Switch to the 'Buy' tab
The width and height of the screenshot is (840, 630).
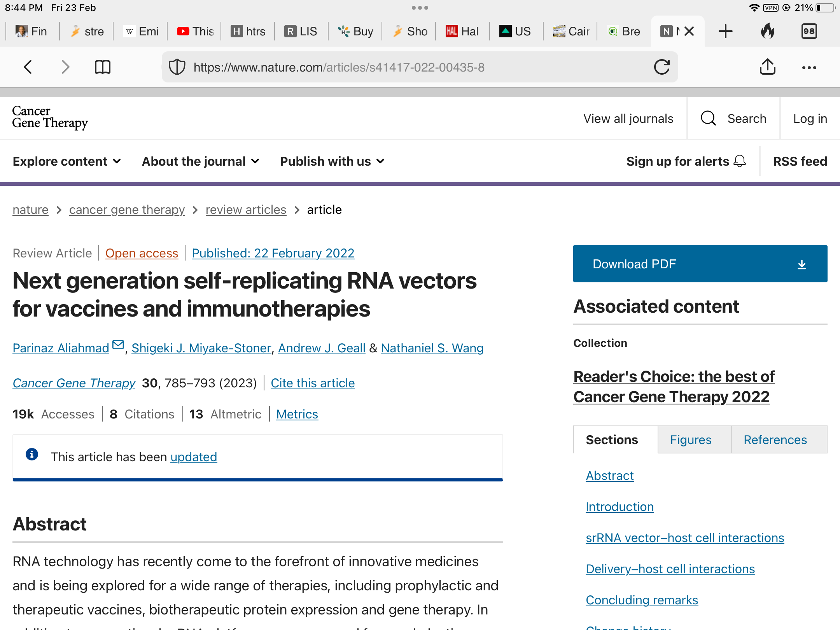pos(355,31)
